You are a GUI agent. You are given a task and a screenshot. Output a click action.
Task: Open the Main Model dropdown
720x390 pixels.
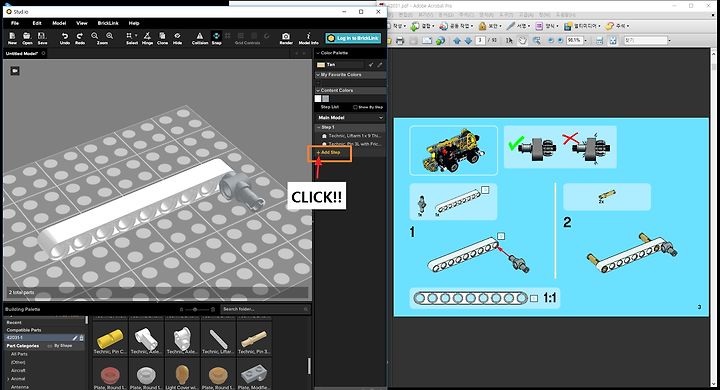point(350,118)
